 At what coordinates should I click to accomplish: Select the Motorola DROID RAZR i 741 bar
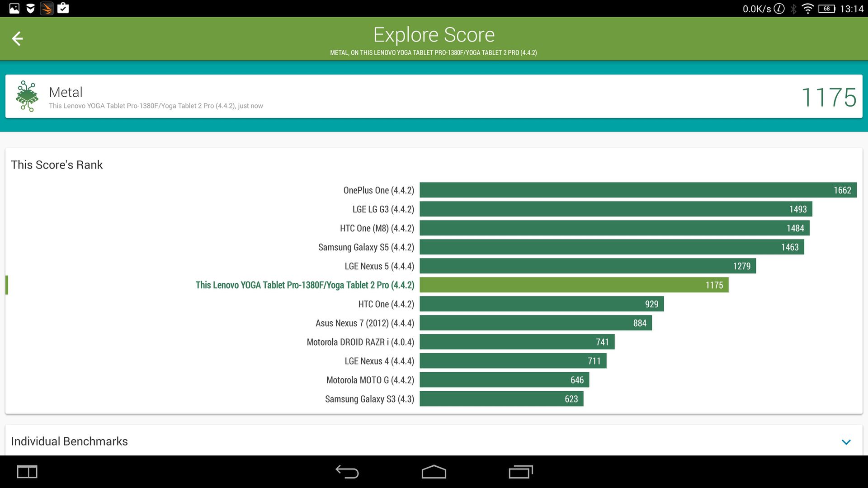517,342
